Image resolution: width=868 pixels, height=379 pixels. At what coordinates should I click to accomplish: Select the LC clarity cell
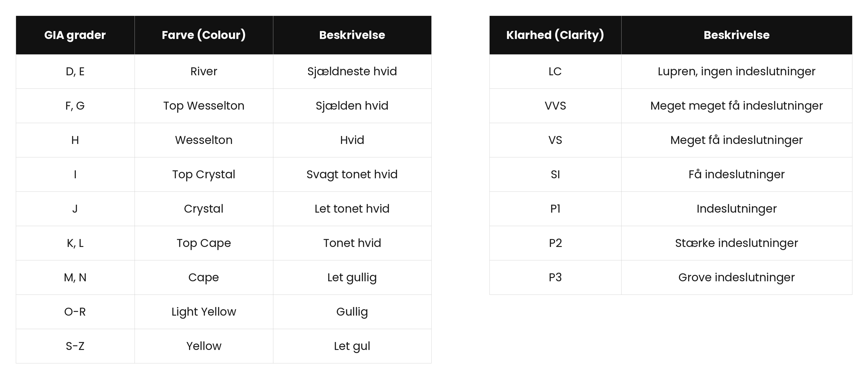point(555,72)
